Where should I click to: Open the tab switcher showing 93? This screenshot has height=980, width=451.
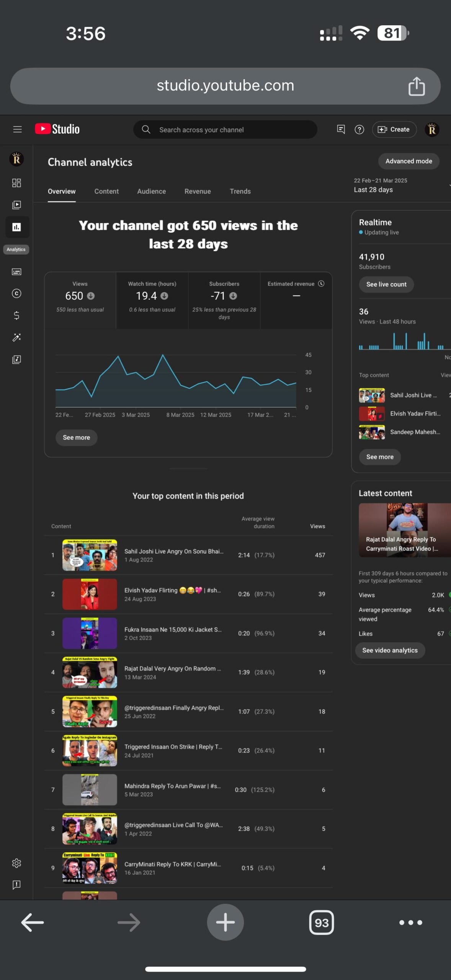[322, 923]
